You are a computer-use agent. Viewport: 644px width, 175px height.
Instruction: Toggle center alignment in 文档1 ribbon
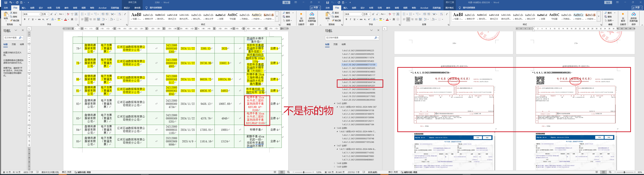click(x=86, y=19)
